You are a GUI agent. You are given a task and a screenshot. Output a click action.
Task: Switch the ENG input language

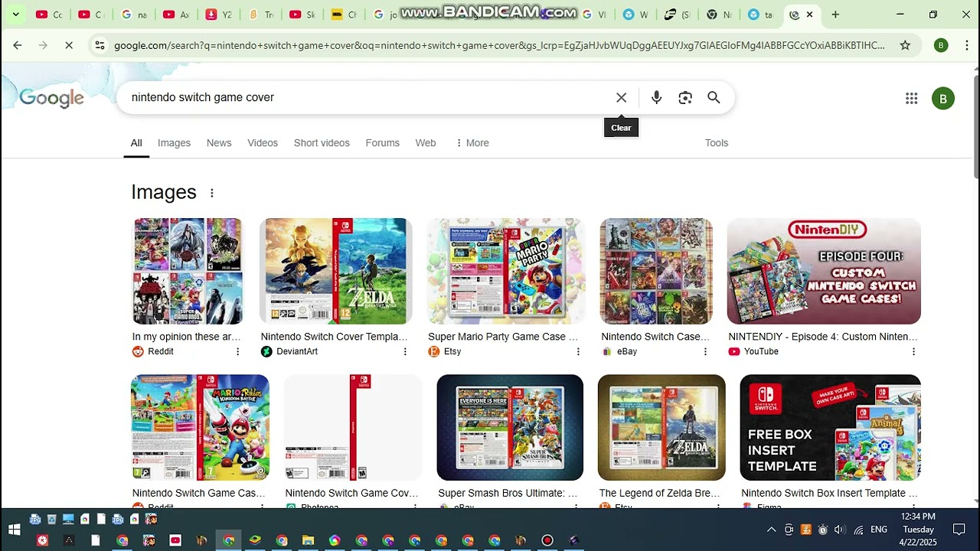(879, 530)
